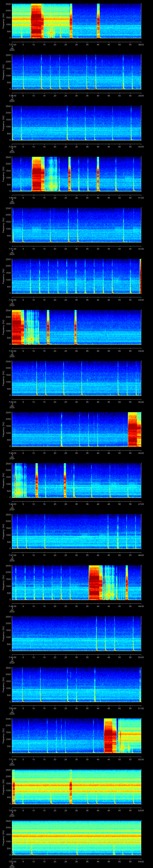Click the spectrogram panel starting at 7:43:00
153x868 pixels.
point(77,327)
